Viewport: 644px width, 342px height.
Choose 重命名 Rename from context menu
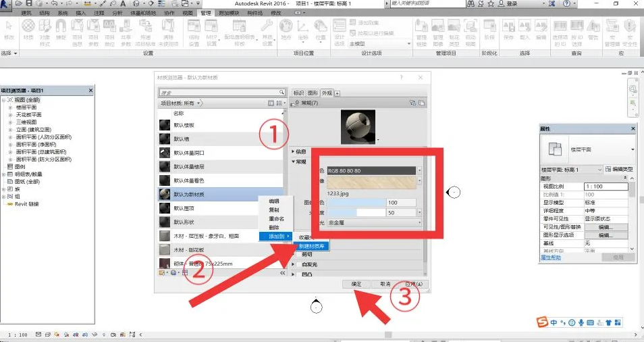pos(276,219)
